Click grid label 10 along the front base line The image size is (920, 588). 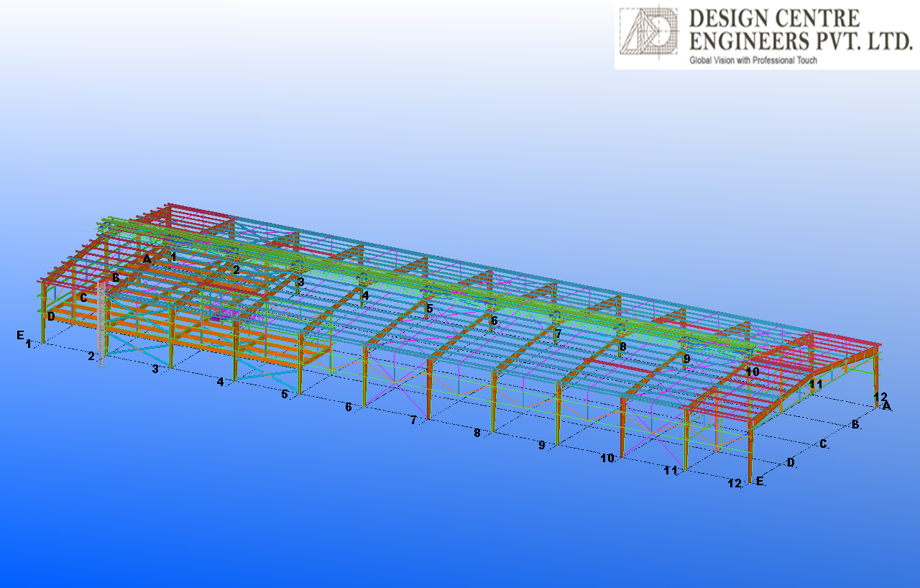tap(607, 458)
